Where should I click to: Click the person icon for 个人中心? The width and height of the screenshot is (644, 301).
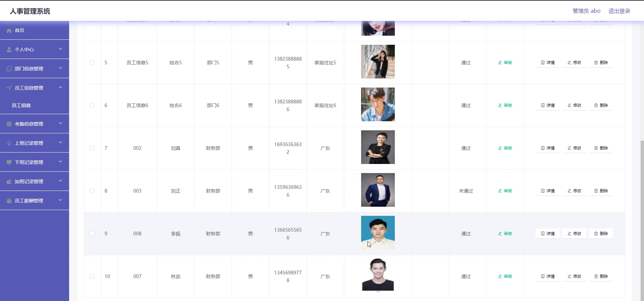coord(9,49)
